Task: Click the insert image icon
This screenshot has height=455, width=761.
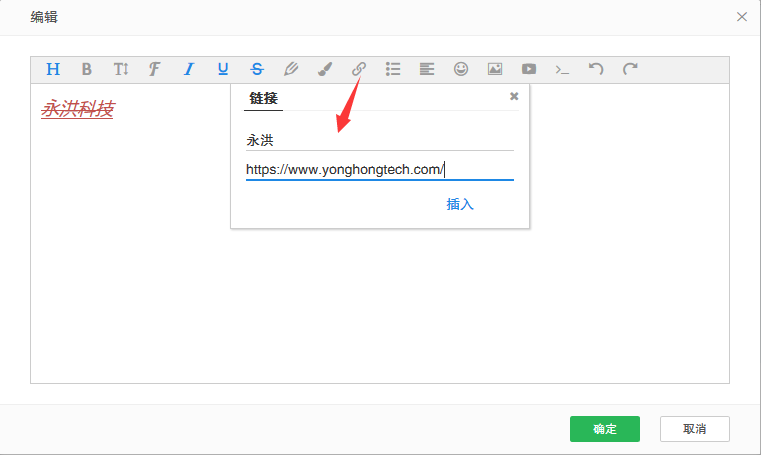Action: pyautogui.click(x=495, y=69)
